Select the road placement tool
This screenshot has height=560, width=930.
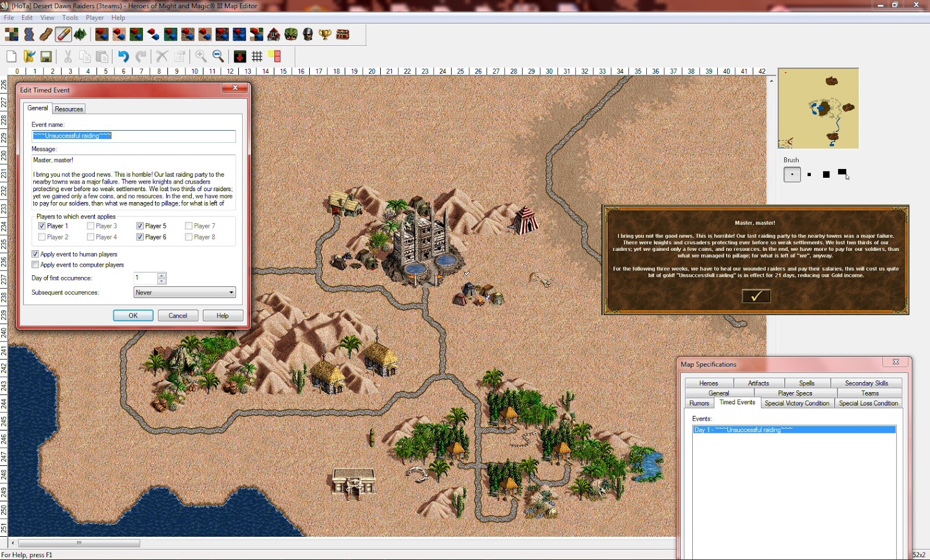pos(46,35)
